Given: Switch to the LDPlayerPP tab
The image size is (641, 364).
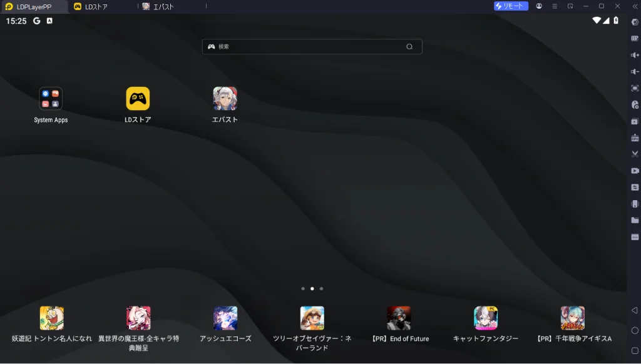Looking at the screenshot, I should point(34,6).
